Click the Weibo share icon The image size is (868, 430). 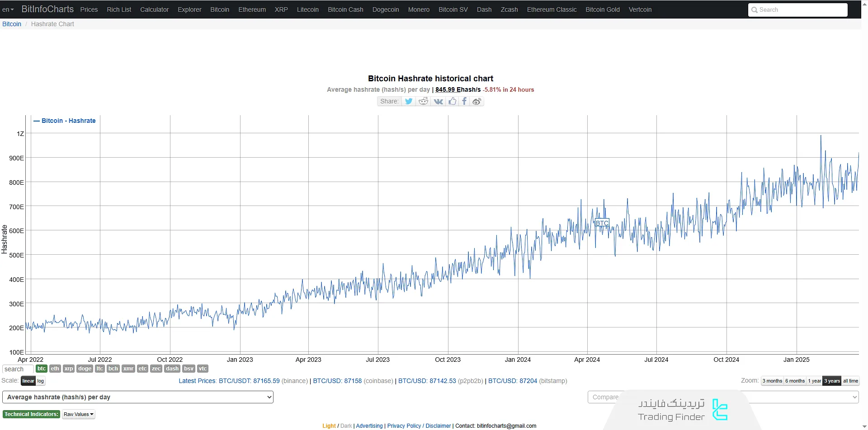[477, 101]
